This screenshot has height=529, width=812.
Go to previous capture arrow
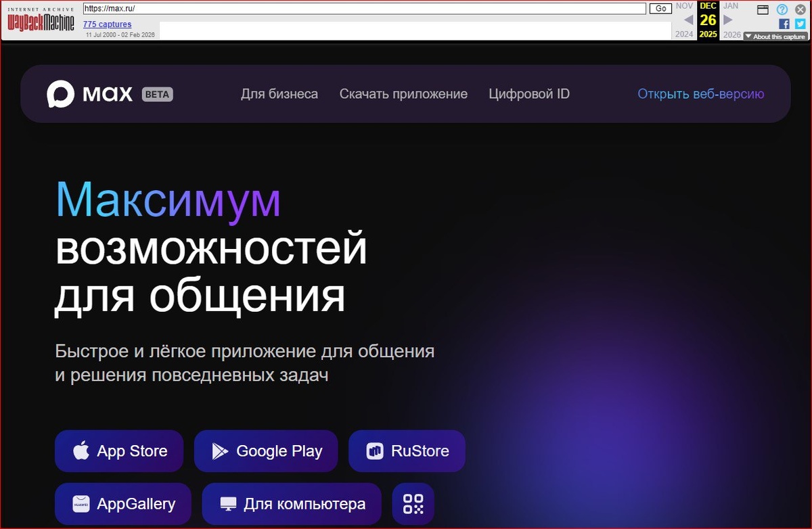pyautogui.click(x=688, y=20)
